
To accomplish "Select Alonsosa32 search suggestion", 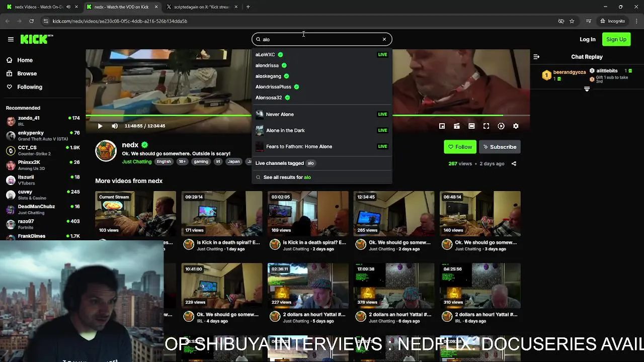I will coord(321,98).
